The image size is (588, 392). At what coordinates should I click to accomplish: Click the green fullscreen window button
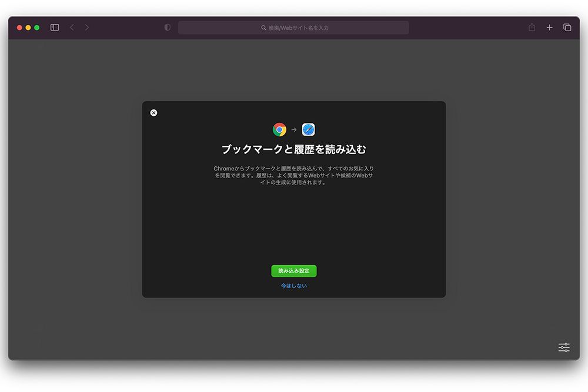click(36, 28)
